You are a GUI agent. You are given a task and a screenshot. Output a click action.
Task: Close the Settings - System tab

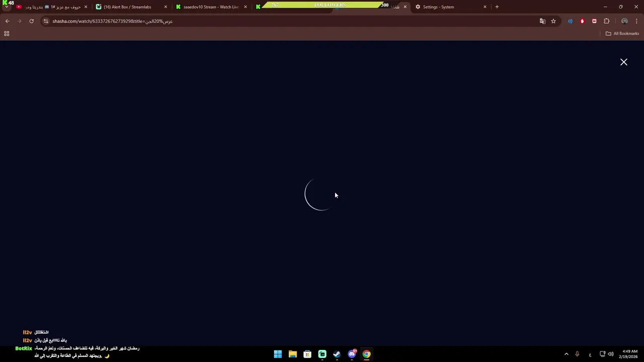click(485, 7)
